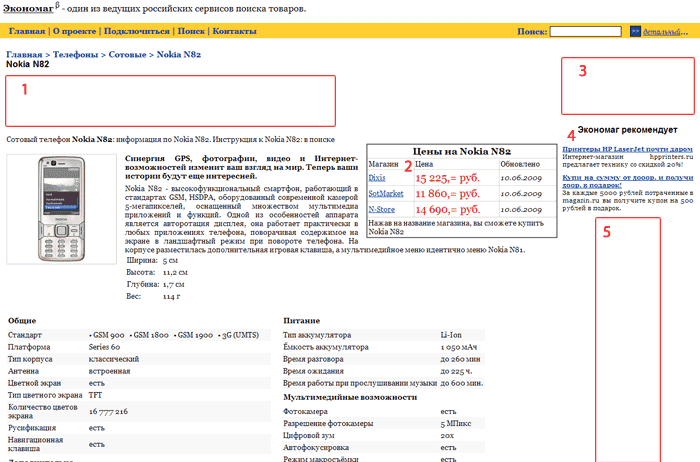This screenshot has height=462, width=700.
Task: Click the Цены на Nokia N82 table heading
Action: pos(462,151)
